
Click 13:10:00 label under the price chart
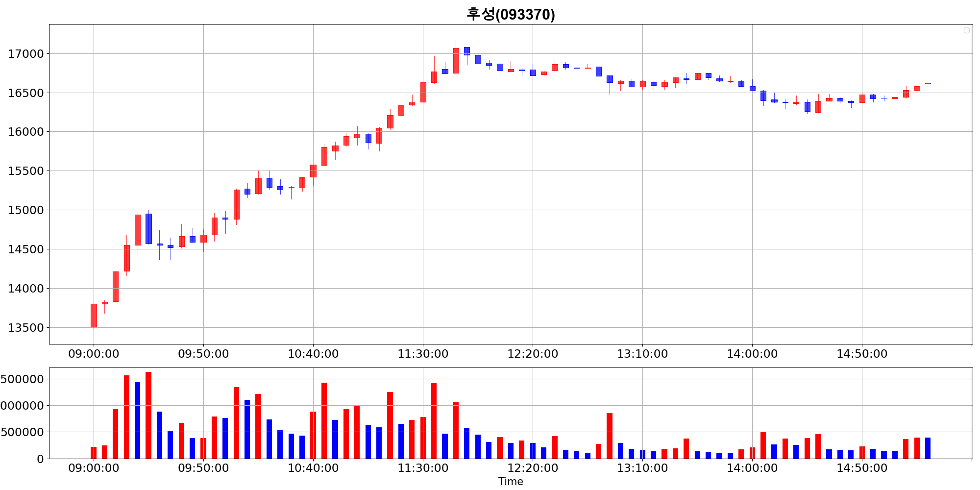point(642,354)
